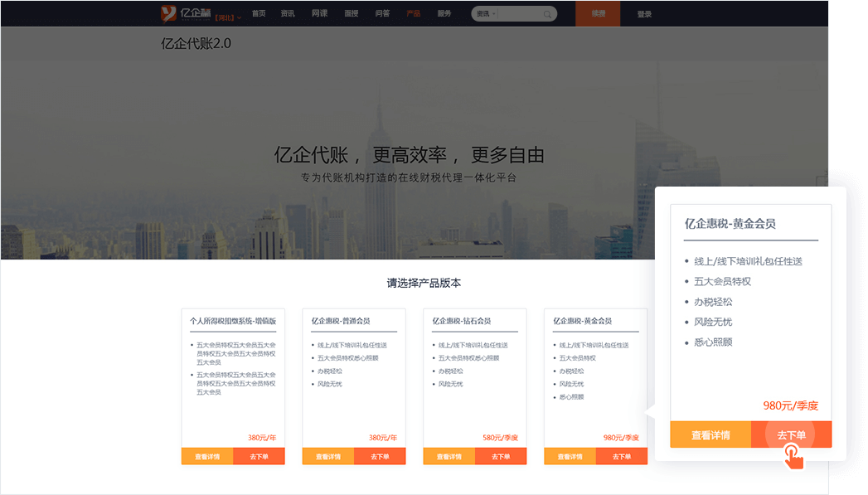Open the 资讯 search category dropdown
Viewport: 868px width, 495px height.
click(486, 14)
